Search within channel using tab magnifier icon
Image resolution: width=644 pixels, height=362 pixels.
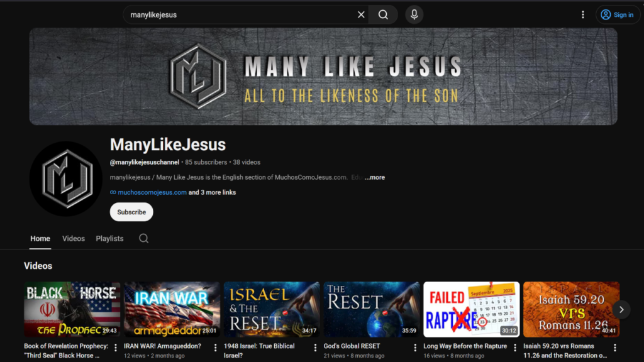pyautogui.click(x=143, y=238)
